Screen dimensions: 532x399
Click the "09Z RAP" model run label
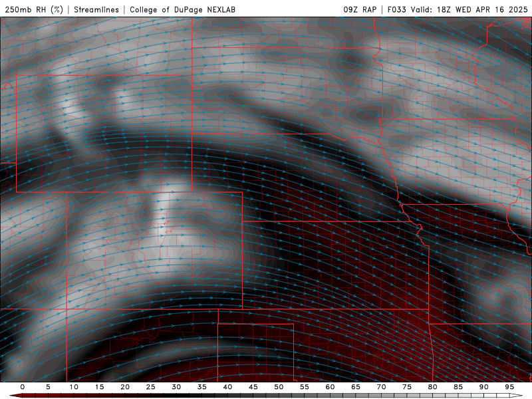[x=360, y=9]
